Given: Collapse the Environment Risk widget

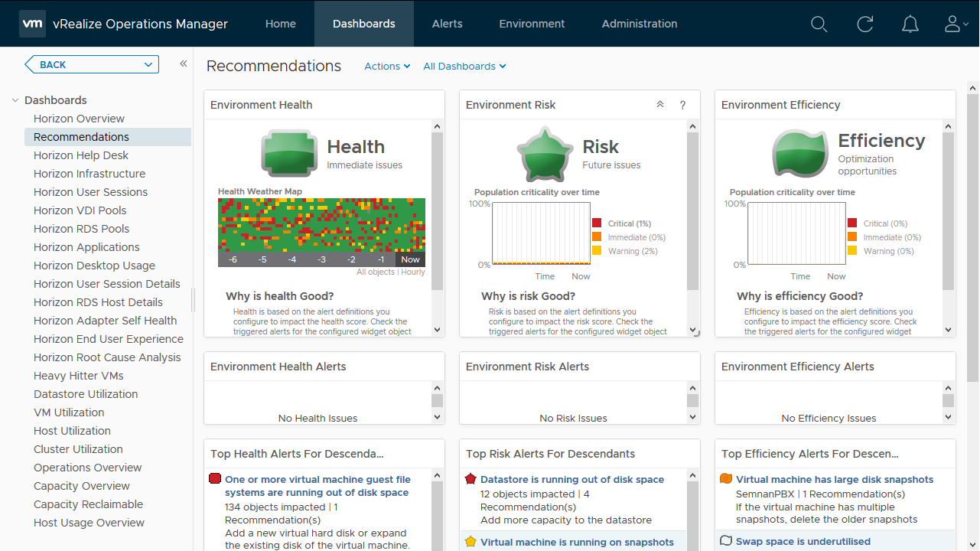Looking at the screenshot, I should click(x=660, y=105).
